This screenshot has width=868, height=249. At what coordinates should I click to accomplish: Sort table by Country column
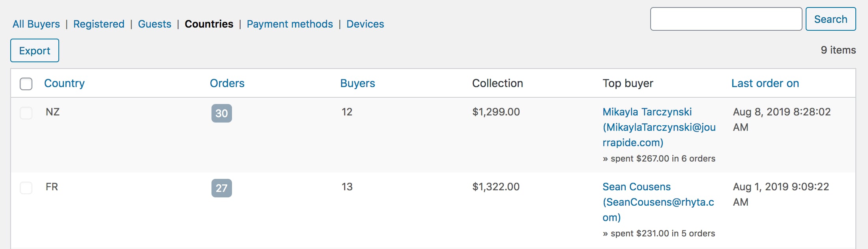64,83
